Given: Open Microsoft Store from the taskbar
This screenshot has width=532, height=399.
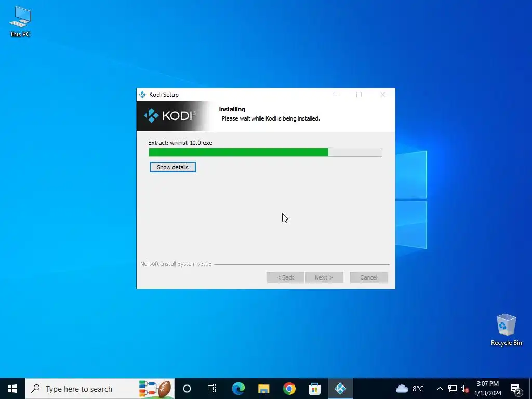Looking at the screenshot, I should (x=314, y=389).
